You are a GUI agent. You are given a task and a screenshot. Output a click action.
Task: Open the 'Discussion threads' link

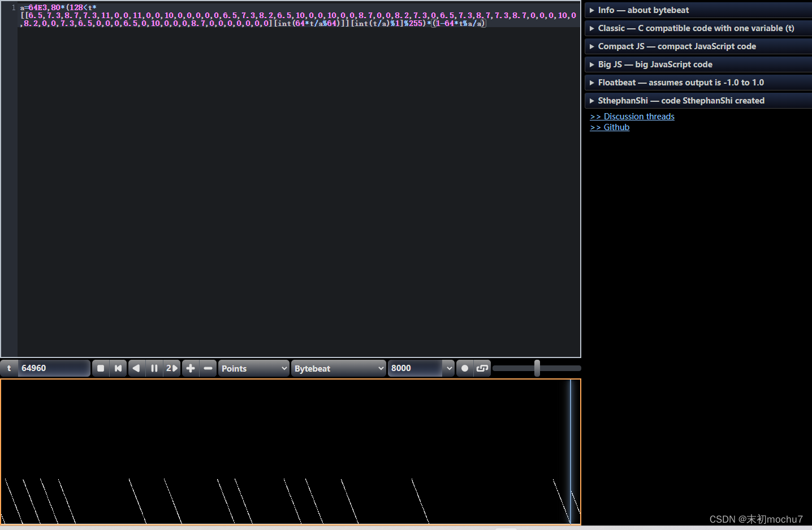click(632, 117)
